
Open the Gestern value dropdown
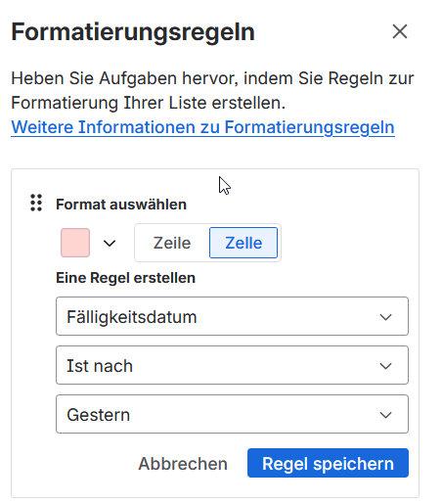tap(232, 414)
